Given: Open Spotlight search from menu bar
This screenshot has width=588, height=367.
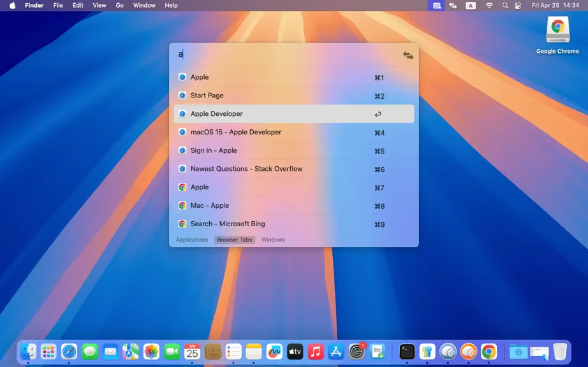Looking at the screenshot, I should click(505, 5).
